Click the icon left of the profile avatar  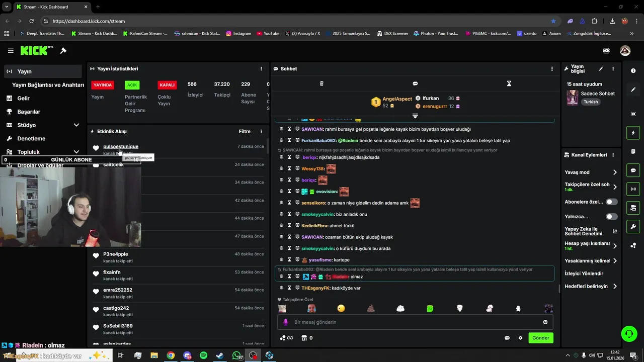point(606,51)
